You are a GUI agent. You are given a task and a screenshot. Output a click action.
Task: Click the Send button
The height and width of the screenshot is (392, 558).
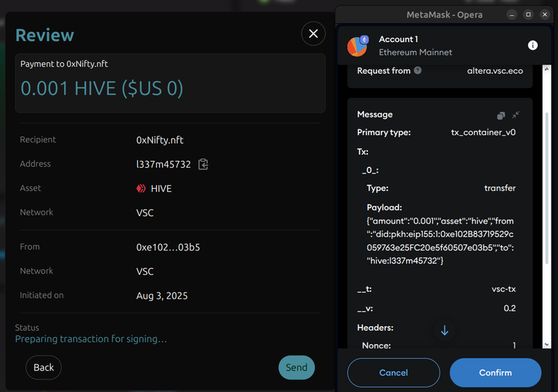tap(296, 367)
